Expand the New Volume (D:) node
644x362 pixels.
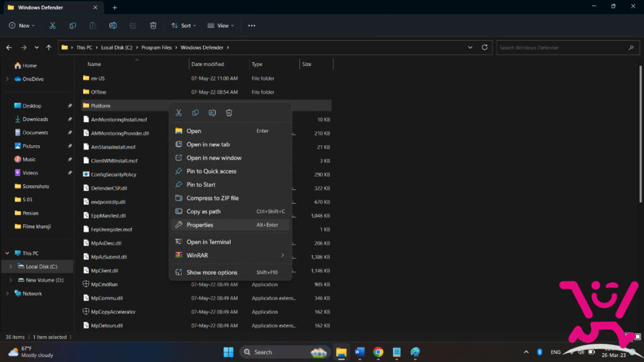(11, 280)
